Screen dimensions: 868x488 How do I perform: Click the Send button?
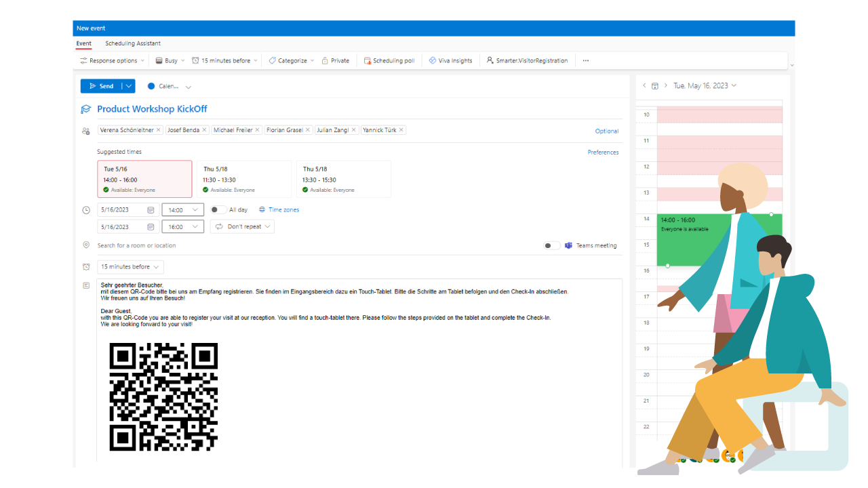100,85
